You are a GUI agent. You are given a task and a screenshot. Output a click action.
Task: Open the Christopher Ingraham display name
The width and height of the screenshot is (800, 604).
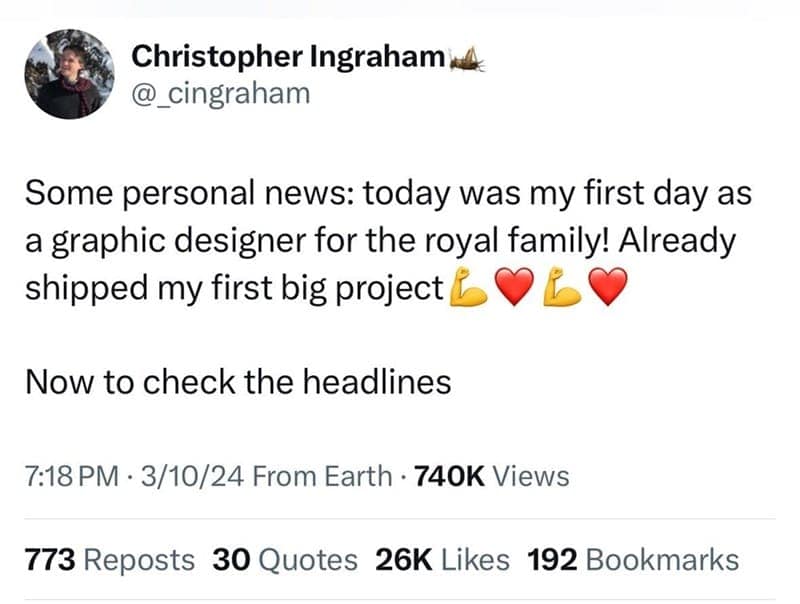(287, 60)
